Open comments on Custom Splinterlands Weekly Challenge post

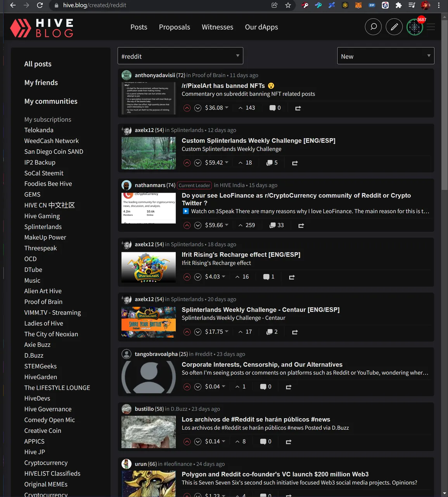272,163
